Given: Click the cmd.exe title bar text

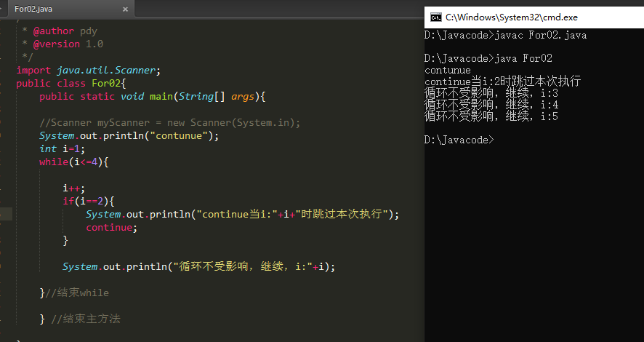Looking at the screenshot, I should point(511,17).
